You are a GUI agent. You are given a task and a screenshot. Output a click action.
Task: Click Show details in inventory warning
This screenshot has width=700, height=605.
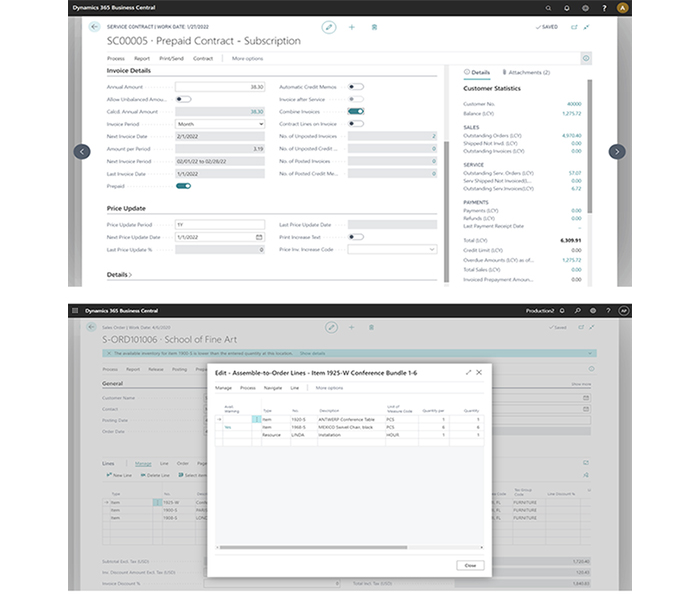[x=312, y=353]
